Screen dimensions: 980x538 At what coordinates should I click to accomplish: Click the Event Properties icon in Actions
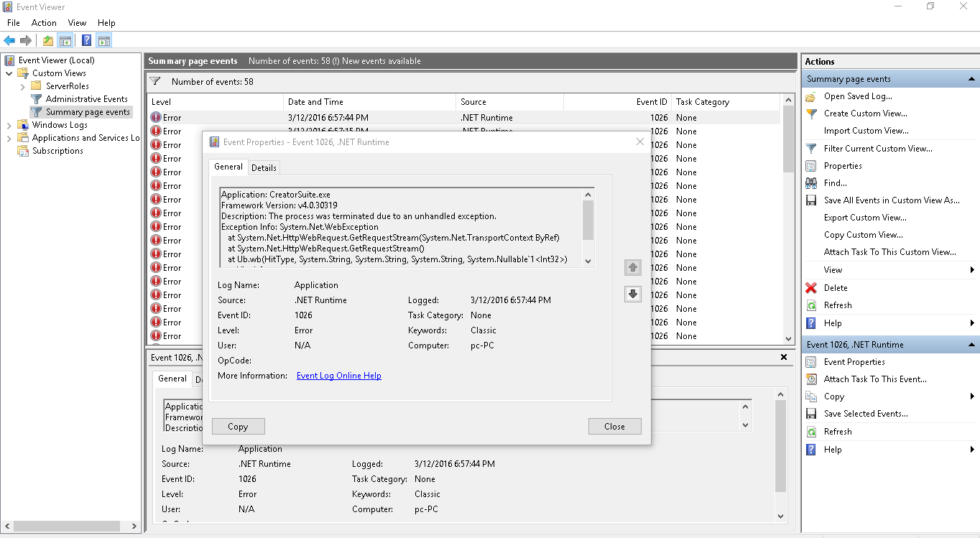[x=811, y=362]
